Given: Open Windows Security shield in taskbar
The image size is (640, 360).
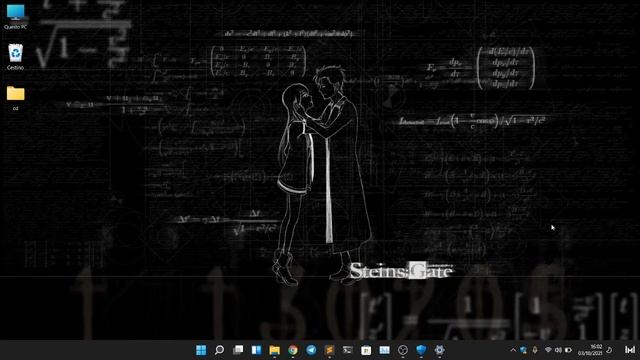Looking at the screenshot, I should pyautogui.click(x=421, y=350).
